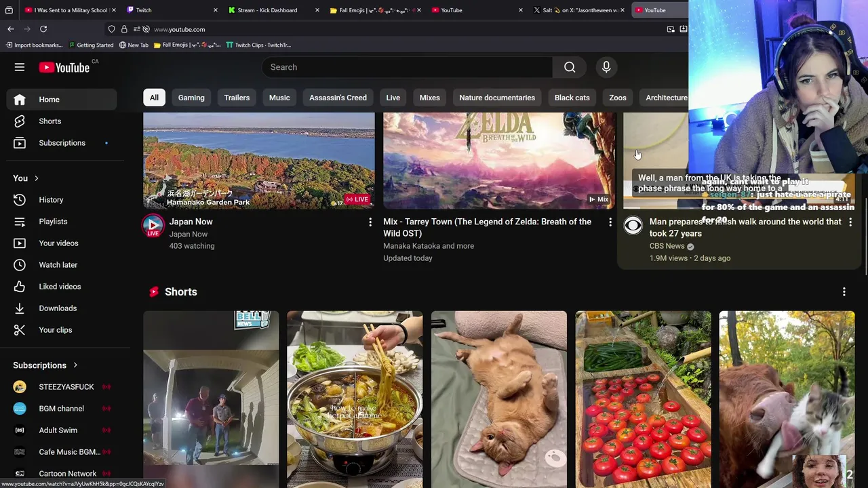Open options for CBS News video

850,222
